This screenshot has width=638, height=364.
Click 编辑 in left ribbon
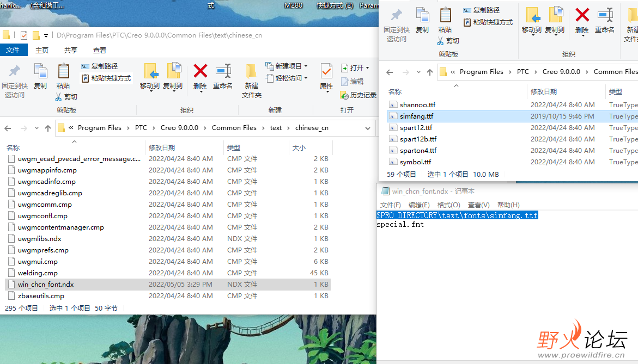tap(353, 81)
